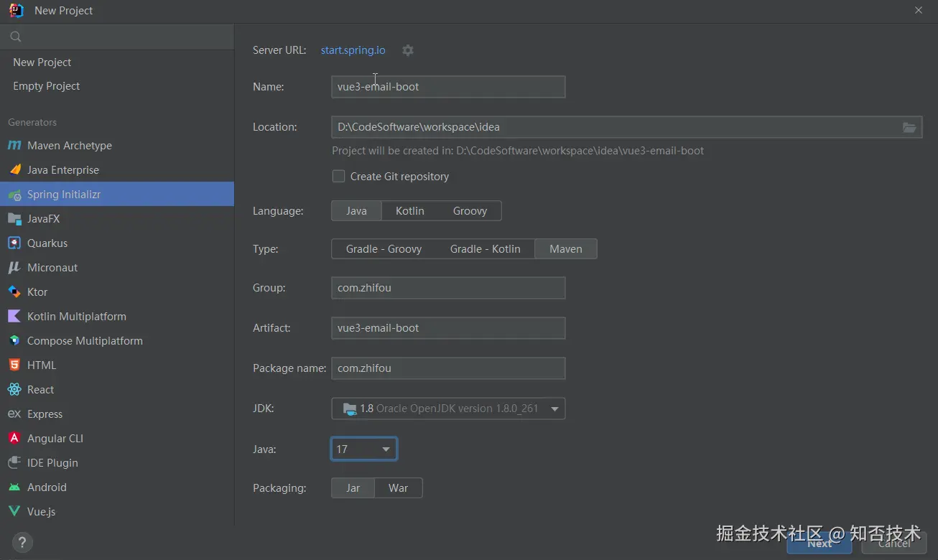Click the Express ex icon
This screenshot has height=560, width=938.
tap(14, 414)
